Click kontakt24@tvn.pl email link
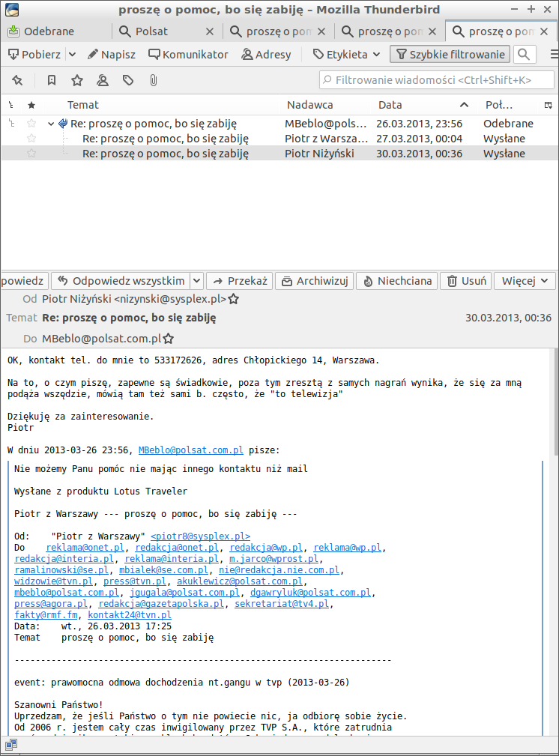The image size is (559, 756). pos(130,615)
